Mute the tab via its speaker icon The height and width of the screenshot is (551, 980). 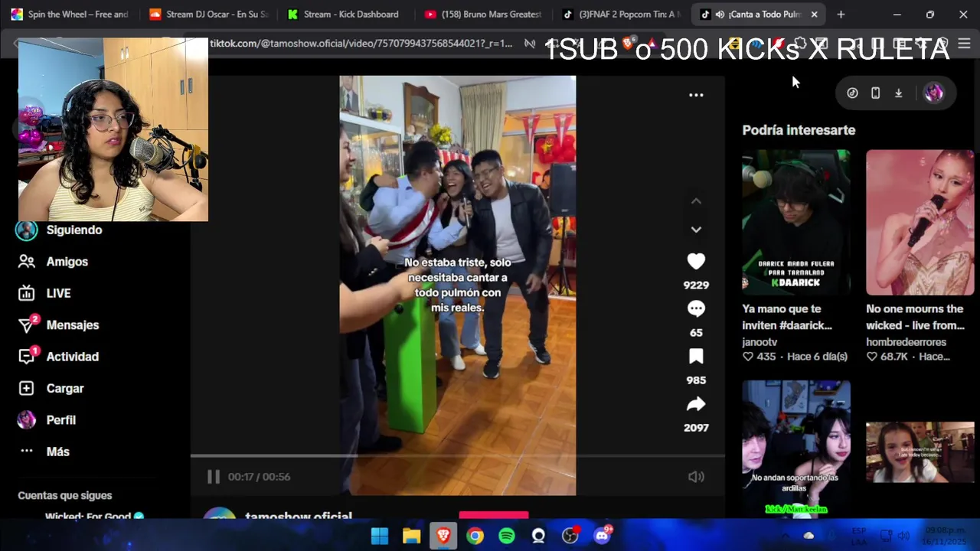[x=720, y=15]
